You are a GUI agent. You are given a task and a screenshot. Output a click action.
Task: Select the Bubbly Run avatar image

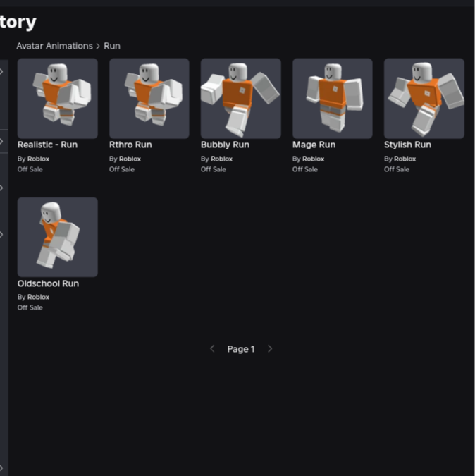coord(241,98)
